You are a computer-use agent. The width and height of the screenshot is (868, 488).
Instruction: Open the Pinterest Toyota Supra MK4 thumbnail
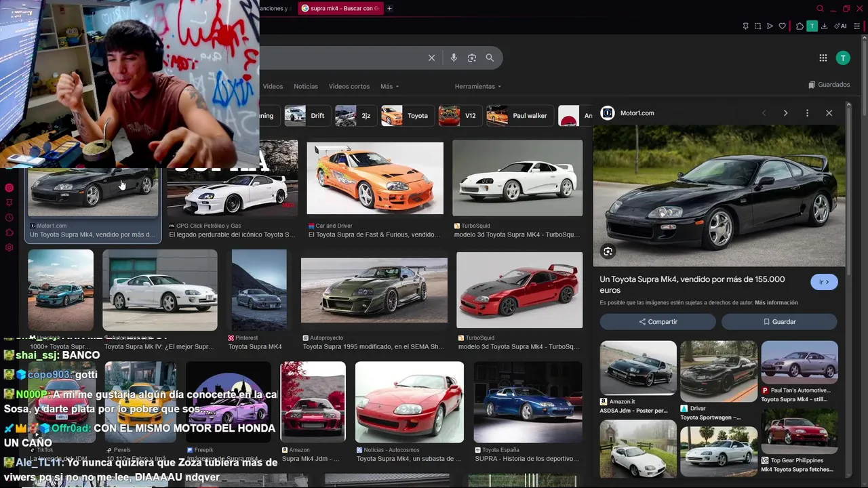[x=259, y=290]
